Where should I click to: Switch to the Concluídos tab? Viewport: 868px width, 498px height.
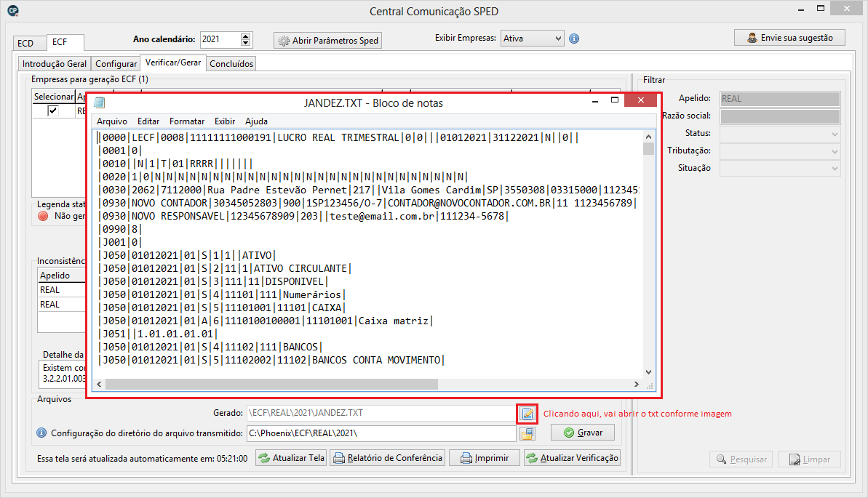(231, 64)
